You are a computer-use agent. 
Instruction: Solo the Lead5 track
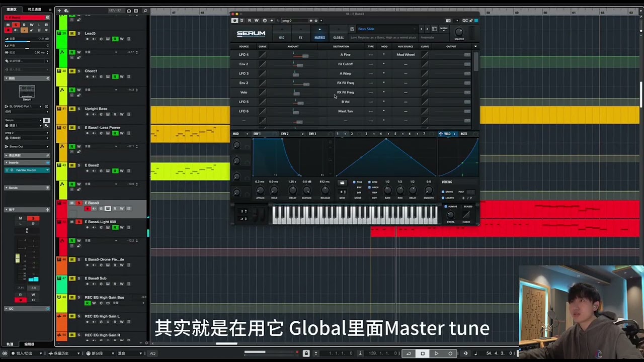[x=79, y=34]
